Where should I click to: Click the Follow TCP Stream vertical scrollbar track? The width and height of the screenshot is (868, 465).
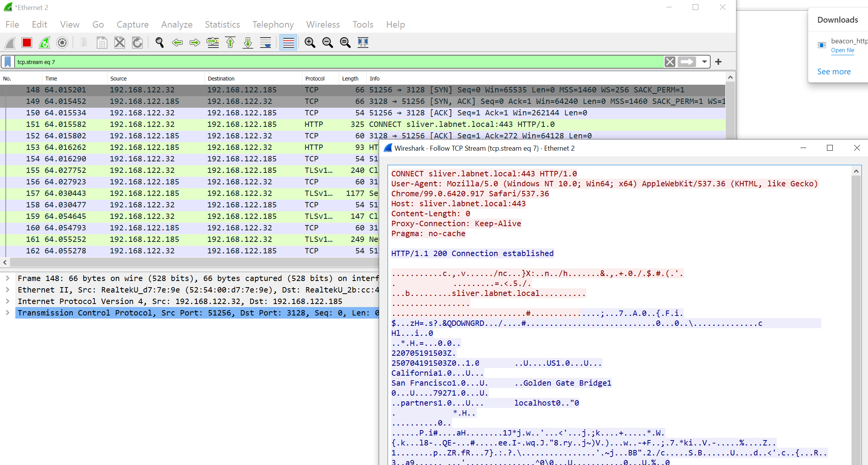point(856,320)
